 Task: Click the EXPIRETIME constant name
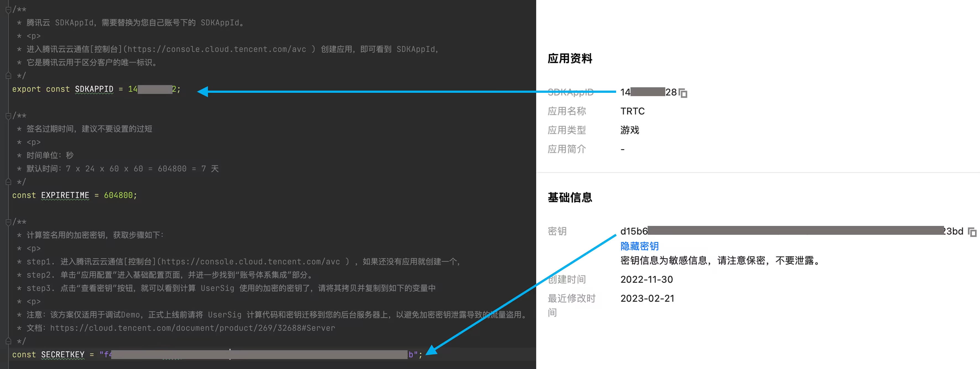point(65,195)
